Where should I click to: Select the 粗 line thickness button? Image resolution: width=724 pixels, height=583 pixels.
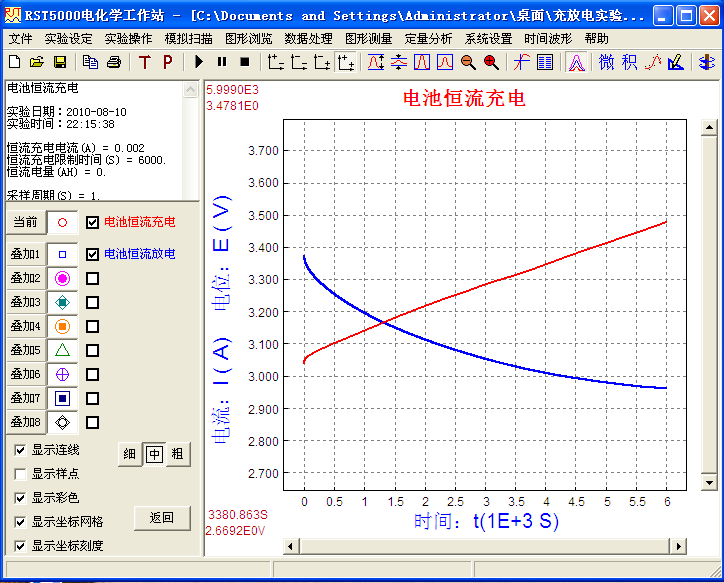pyautogui.click(x=177, y=454)
